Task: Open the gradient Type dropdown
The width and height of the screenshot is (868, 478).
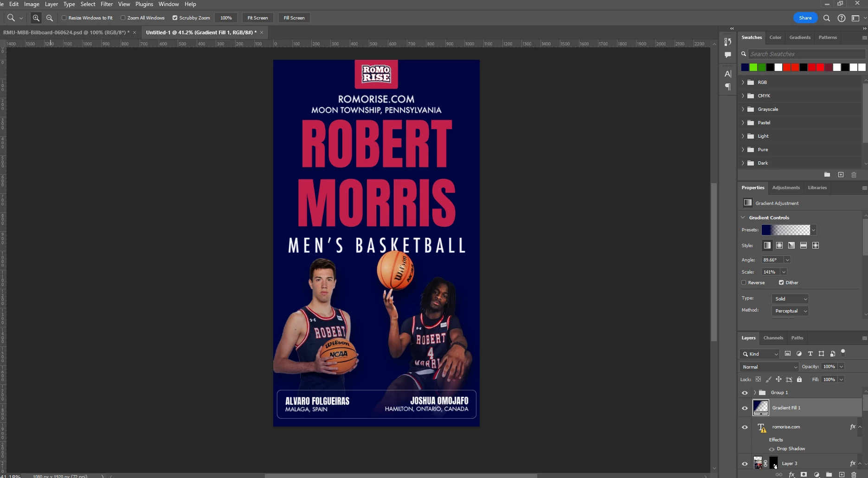Action: [790, 299]
